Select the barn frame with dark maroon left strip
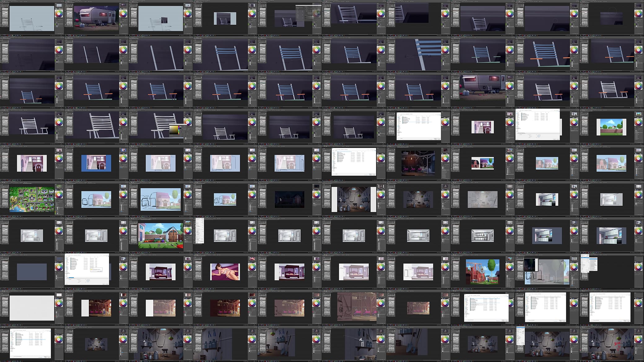Viewport: 644px width, 362px height. (x=225, y=308)
